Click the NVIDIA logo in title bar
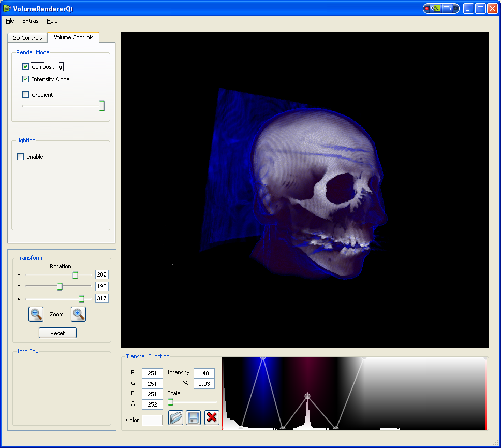The height and width of the screenshot is (448, 501). [436, 8]
